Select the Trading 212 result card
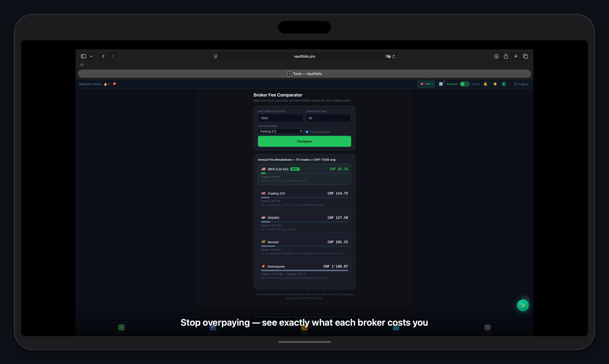 tap(304, 199)
